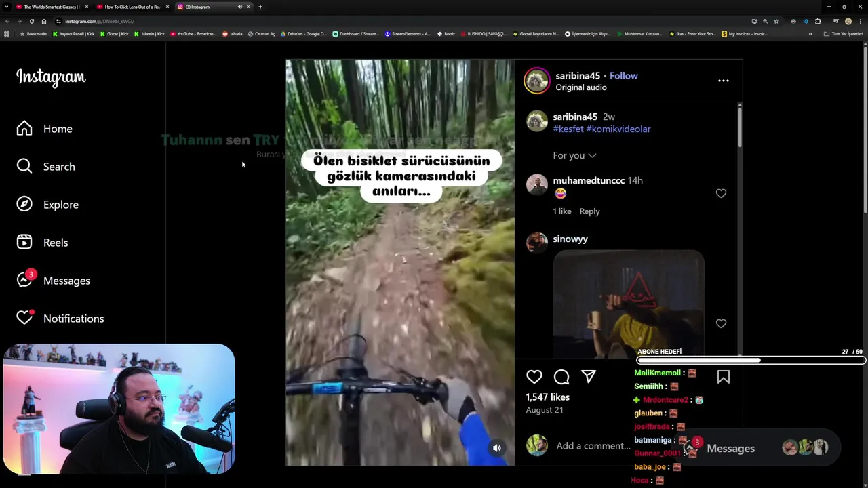Go back to the previous page
Image resolution: width=868 pixels, height=488 pixels.
coord(7,21)
